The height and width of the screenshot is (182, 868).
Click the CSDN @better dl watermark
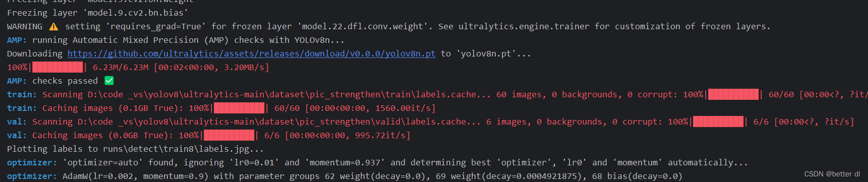832,174
